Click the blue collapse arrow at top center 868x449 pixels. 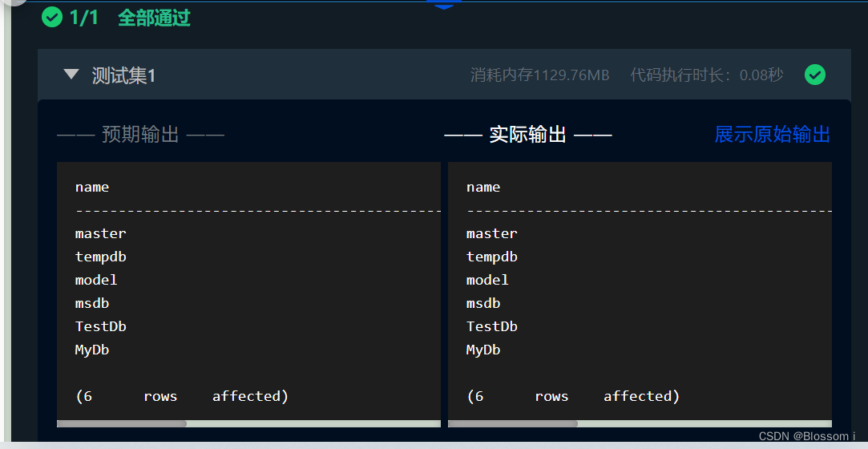pos(444,5)
